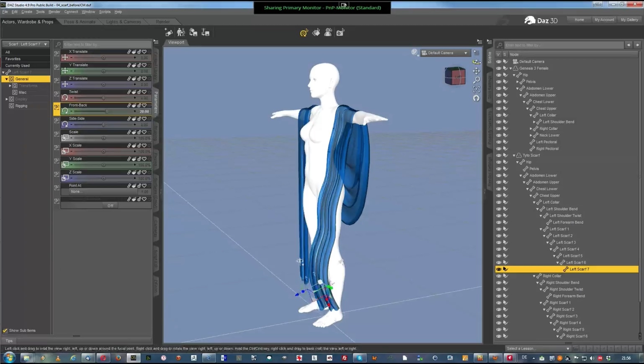
Task: Click the highlighted P icon beside Front-Back
Action: click(57, 107)
